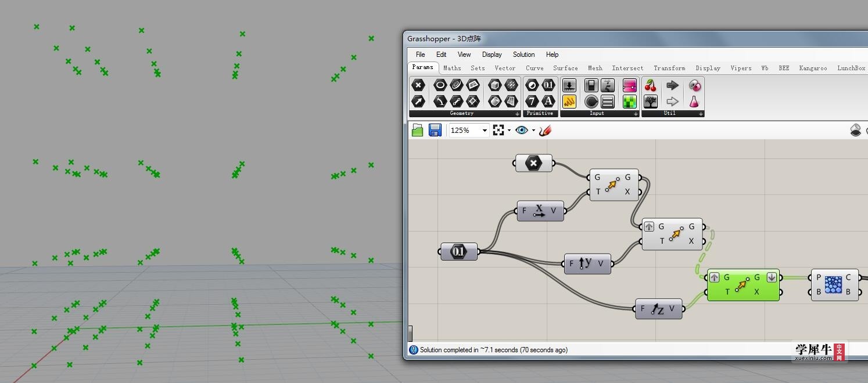868x383 pixels.
Task: Toggle flatten arrow on green Move G output
Action: [771, 277]
